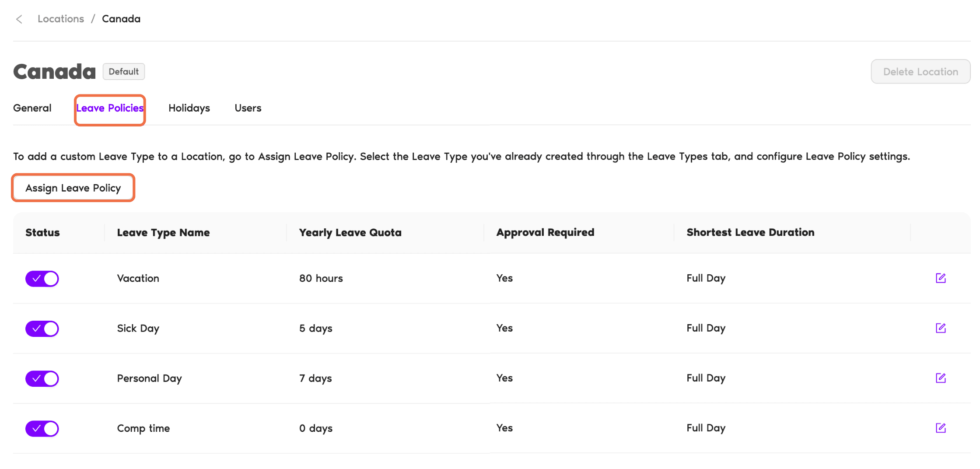The image size is (980, 469).
Task: Edit the Vacation leave policy
Action: click(941, 278)
